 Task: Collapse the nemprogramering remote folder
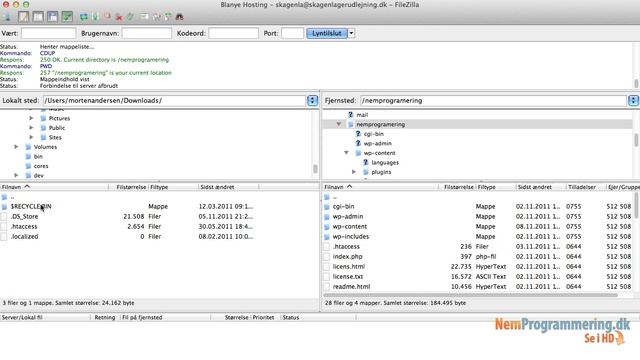click(339, 124)
